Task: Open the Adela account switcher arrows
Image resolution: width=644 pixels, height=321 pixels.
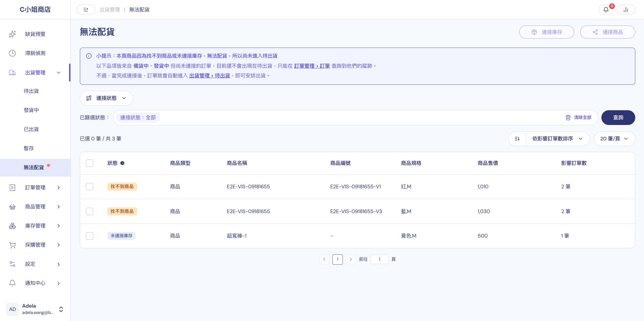Action: [x=61, y=309]
